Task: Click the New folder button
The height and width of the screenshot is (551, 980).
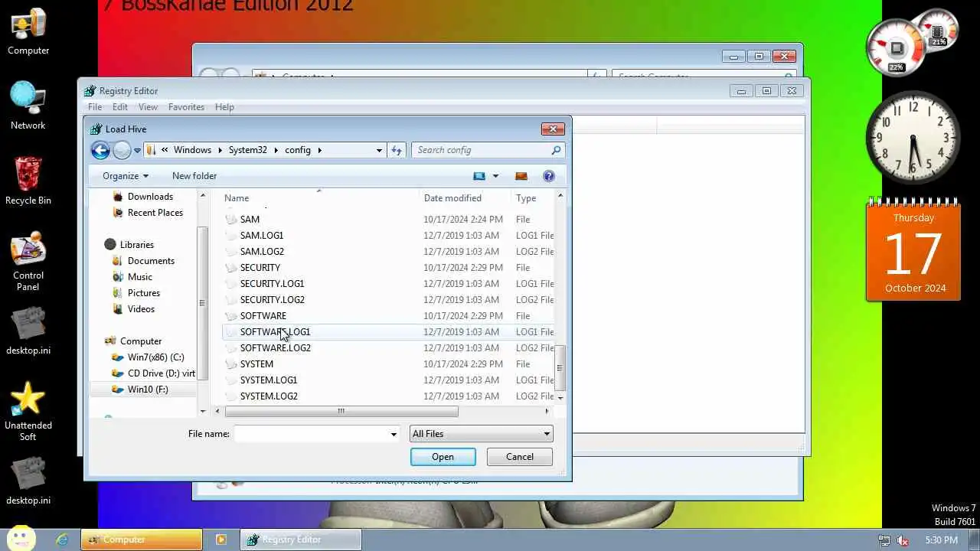Action: tap(194, 176)
